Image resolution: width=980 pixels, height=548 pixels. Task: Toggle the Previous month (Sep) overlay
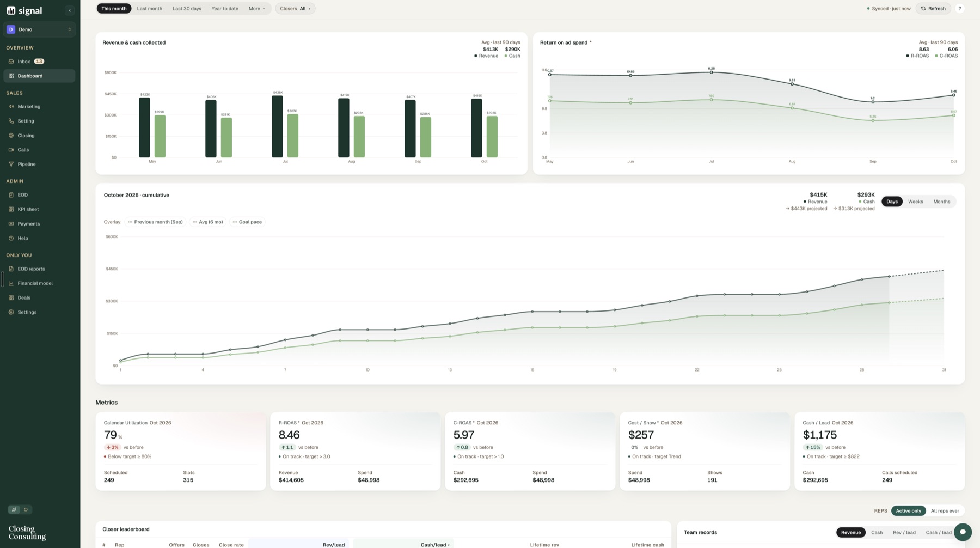click(155, 222)
